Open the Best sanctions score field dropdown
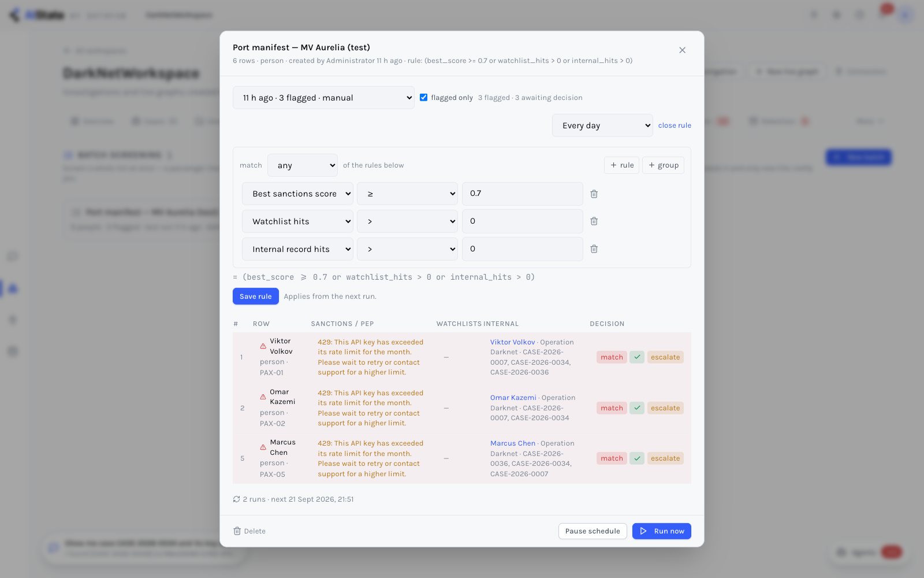 297,194
